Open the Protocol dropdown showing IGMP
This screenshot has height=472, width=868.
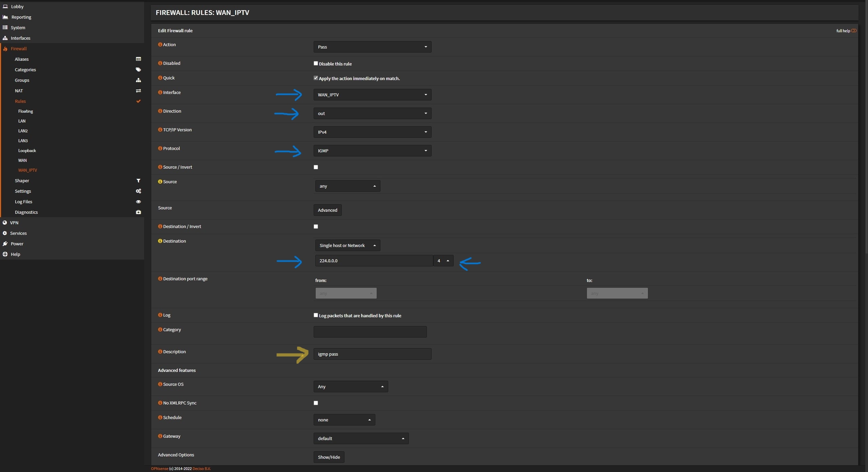[x=372, y=151]
